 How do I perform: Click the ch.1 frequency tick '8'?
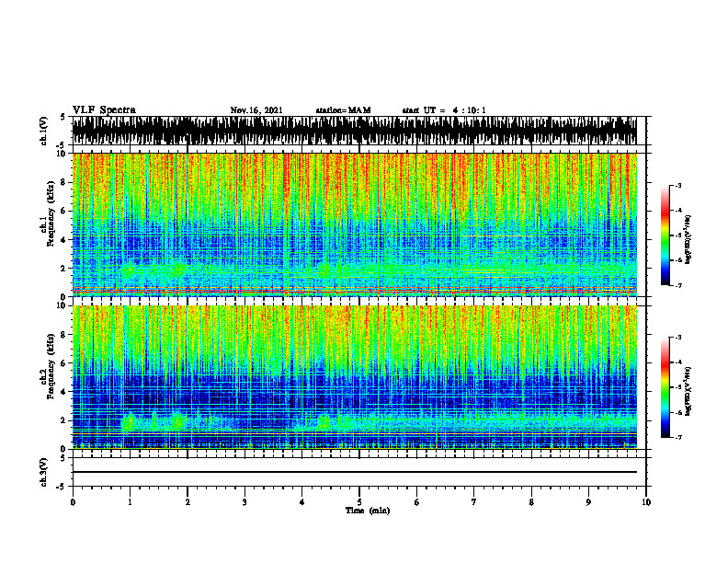coord(63,182)
